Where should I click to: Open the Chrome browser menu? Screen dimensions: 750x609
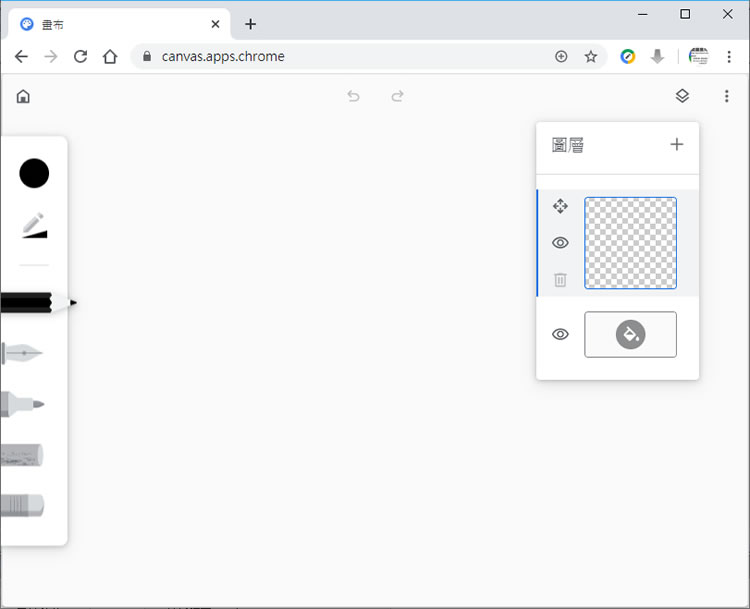(730, 57)
